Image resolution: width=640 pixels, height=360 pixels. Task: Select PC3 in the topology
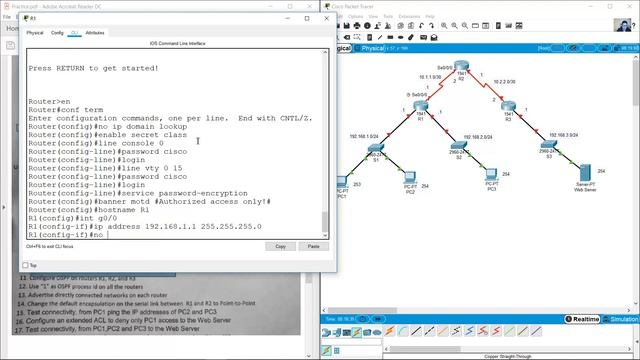(x=491, y=174)
